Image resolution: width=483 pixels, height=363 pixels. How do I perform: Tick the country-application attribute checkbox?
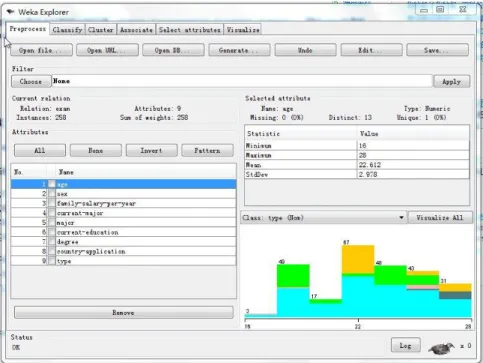point(52,252)
